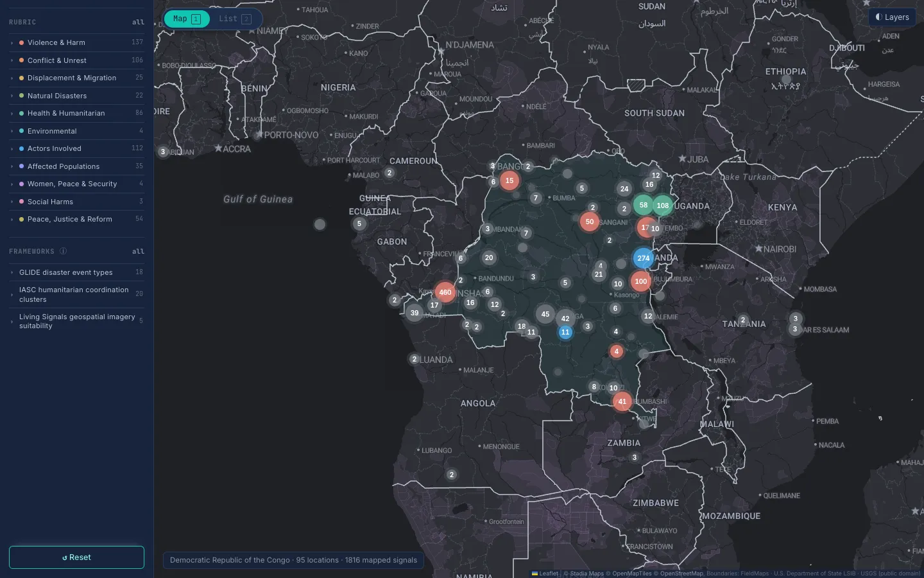The image size is (924, 578).
Task: Switch to the List tab
Action: (x=235, y=19)
